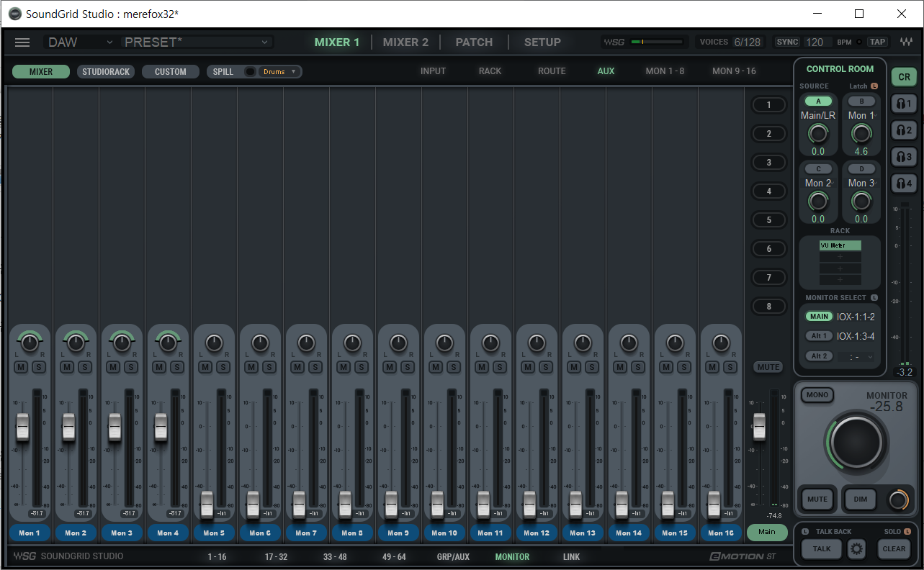Click the CLEAR solo button
924x570 pixels.
coord(894,548)
